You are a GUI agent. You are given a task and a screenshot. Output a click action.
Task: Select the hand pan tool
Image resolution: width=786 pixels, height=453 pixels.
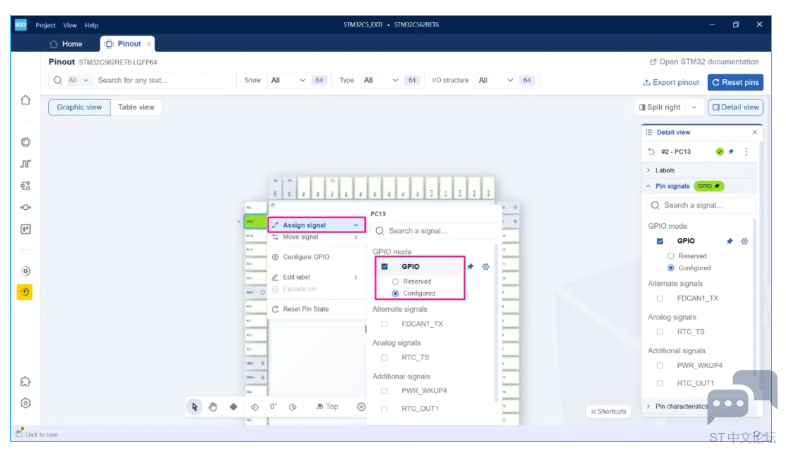213,407
